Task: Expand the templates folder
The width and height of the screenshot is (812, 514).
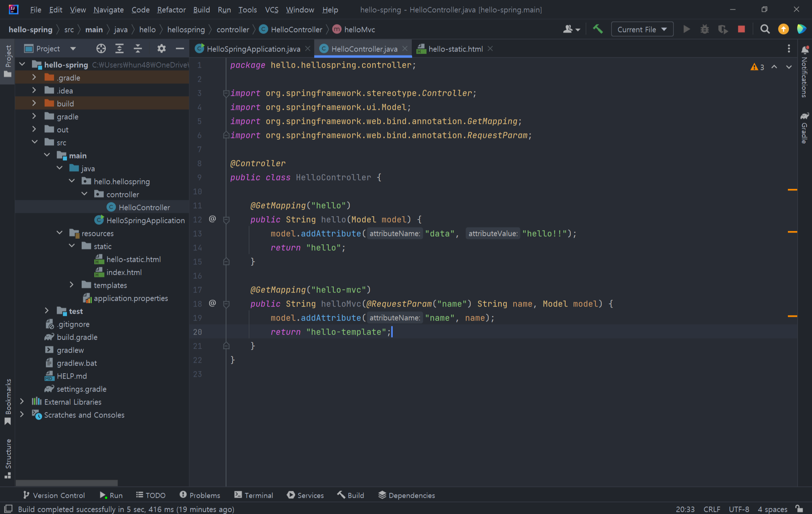Action: coord(72,285)
